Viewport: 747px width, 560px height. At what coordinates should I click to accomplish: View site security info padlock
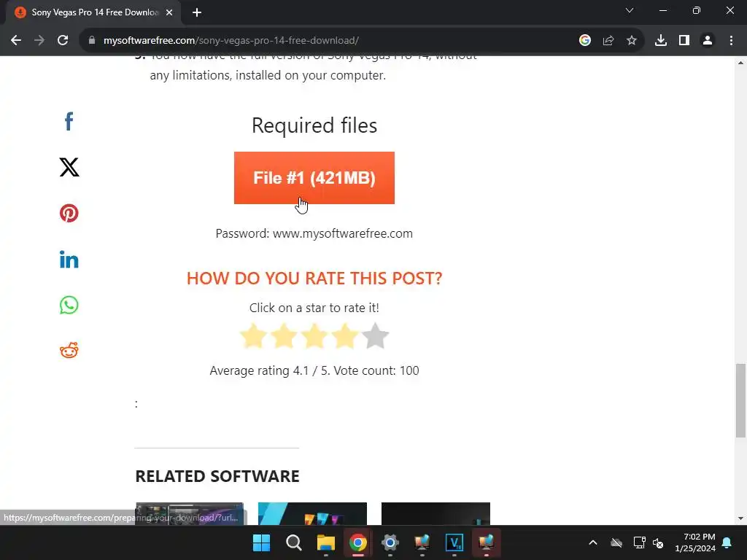[92, 41]
